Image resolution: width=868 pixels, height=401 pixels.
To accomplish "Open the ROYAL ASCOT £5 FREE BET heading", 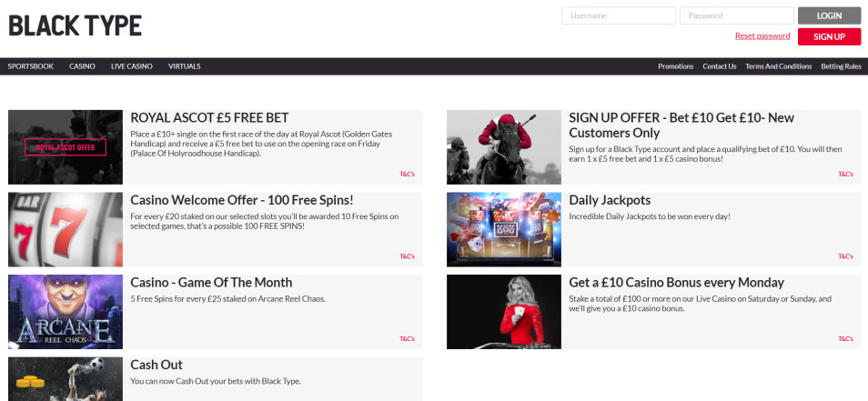I will pyautogui.click(x=209, y=118).
